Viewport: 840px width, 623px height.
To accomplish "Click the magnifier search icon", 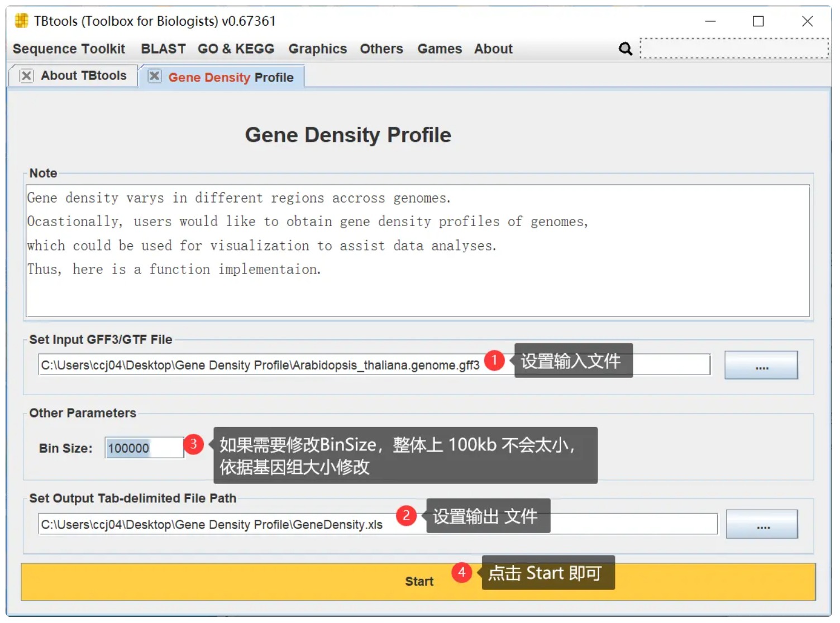I will (626, 49).
